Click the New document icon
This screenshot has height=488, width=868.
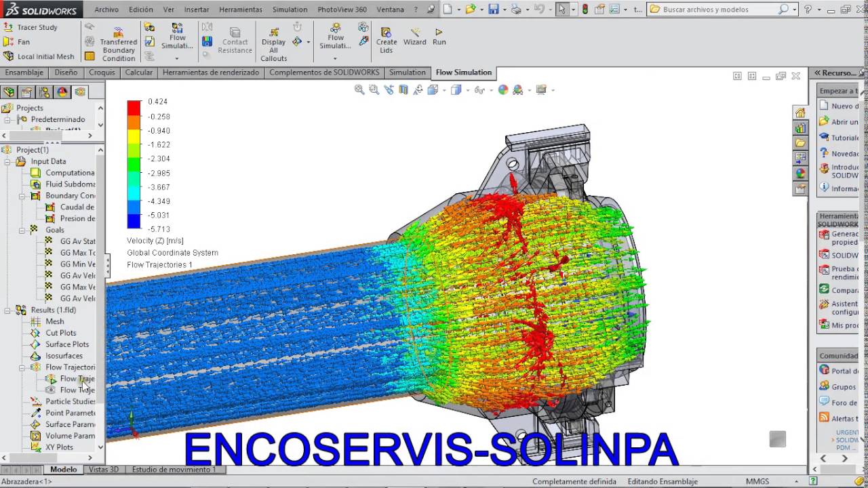click(x=447, y=9)
